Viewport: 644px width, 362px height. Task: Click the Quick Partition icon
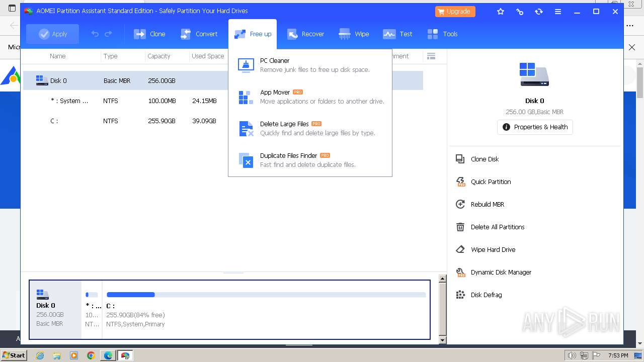(x=460, y=182)
